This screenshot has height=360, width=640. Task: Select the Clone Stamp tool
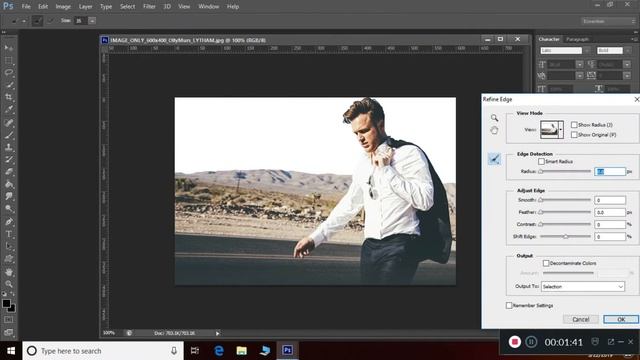[9, 147]
